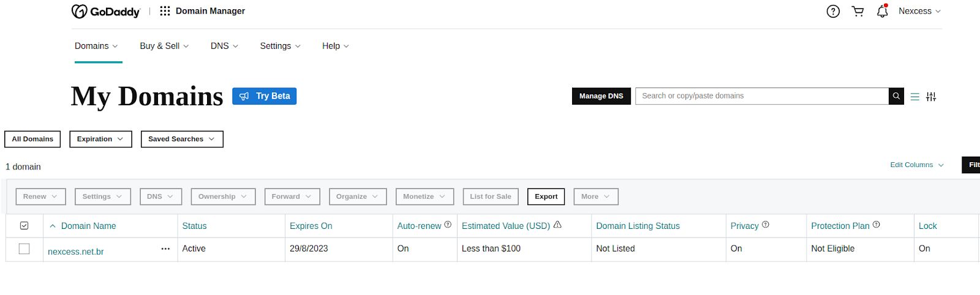Click the Not Eligible cell
This screenshot has width=980, height=295.
[x=833, y=248]
